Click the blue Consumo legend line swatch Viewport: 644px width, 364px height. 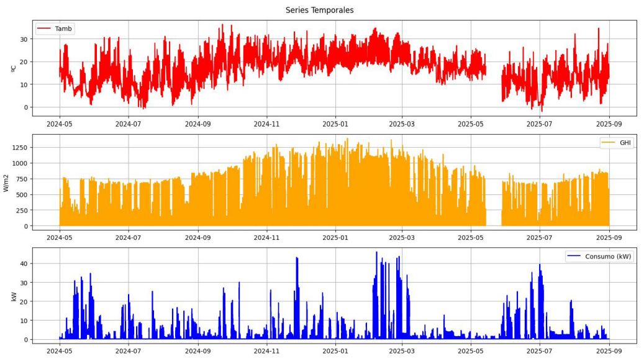574,257
